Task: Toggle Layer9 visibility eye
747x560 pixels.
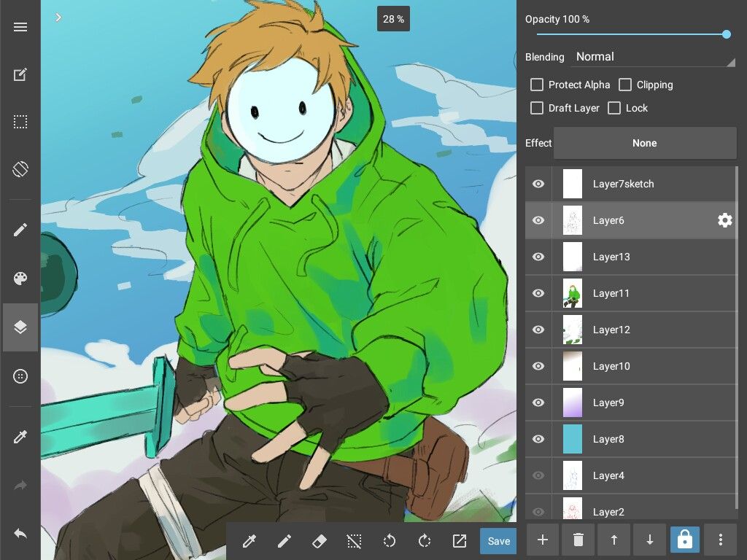Action: [538, 402]
